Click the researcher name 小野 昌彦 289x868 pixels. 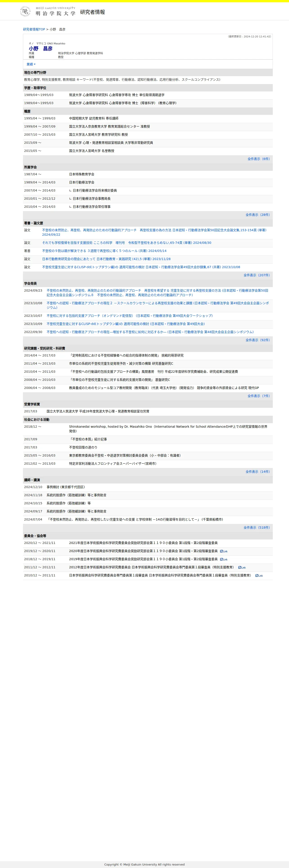[40, 48]
